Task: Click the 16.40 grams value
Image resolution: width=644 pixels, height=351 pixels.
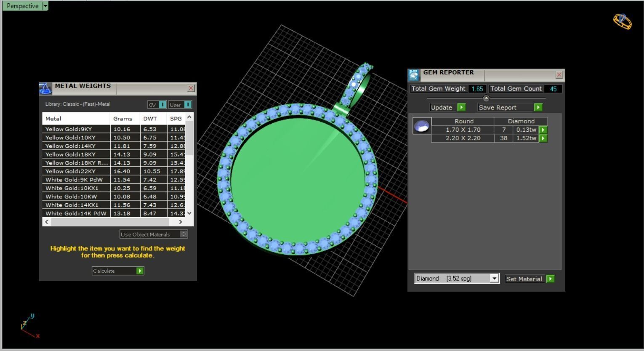Action: tap(122, 171)
